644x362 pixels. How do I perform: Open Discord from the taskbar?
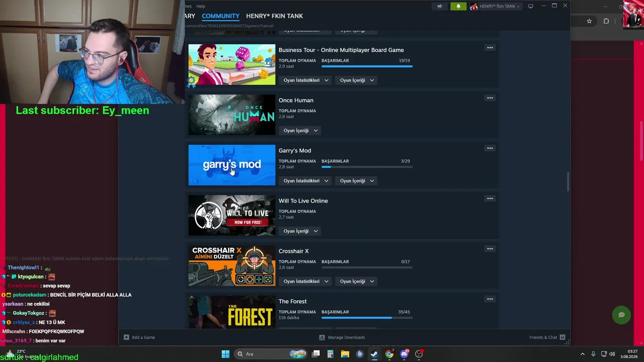click(404, 354)
